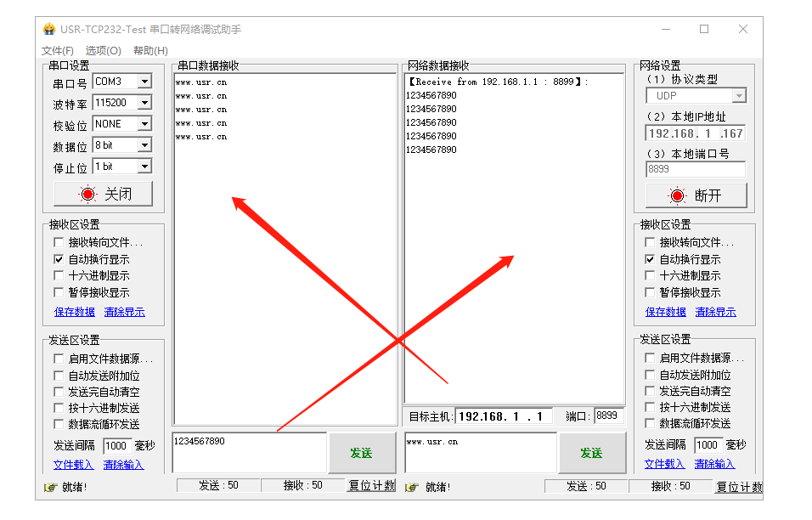Click the serial status hand icon
The height and width of the screenshot is (520, 812).
point(50,487)
